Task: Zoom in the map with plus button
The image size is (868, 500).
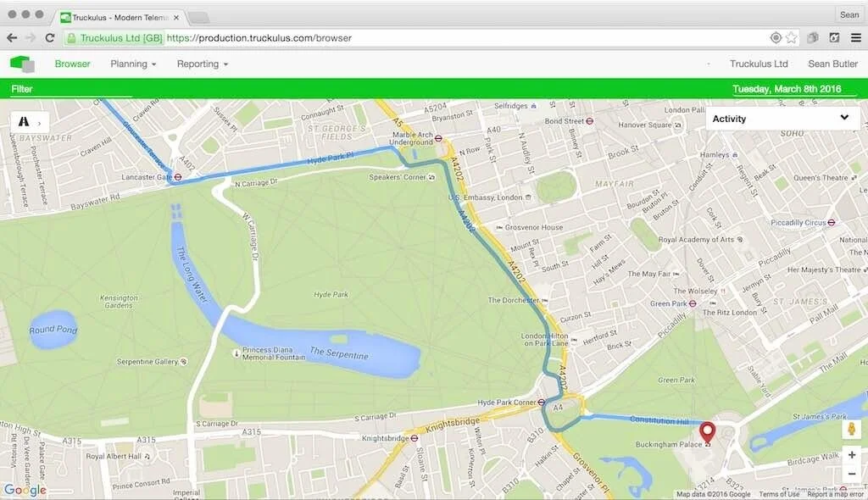Action: (x=852, y=454)
